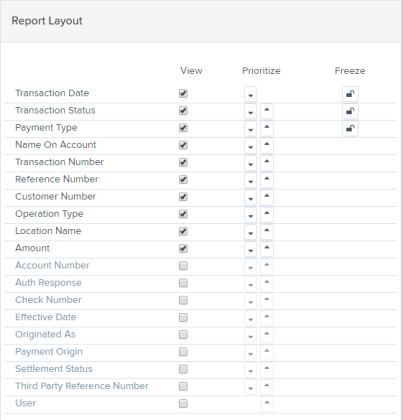The image size is (403, 420).
Task: Check the Settlement Status view checkbox
Action: point(183,369)
